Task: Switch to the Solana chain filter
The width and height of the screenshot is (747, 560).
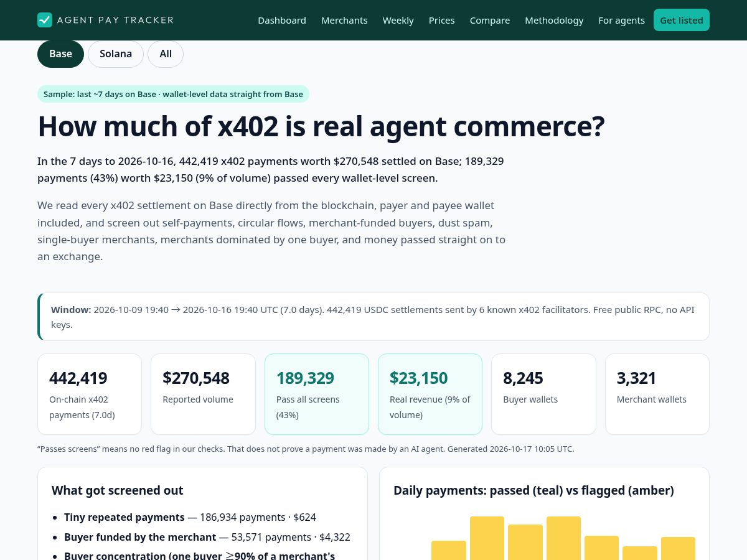Action: tap(116, 54)
